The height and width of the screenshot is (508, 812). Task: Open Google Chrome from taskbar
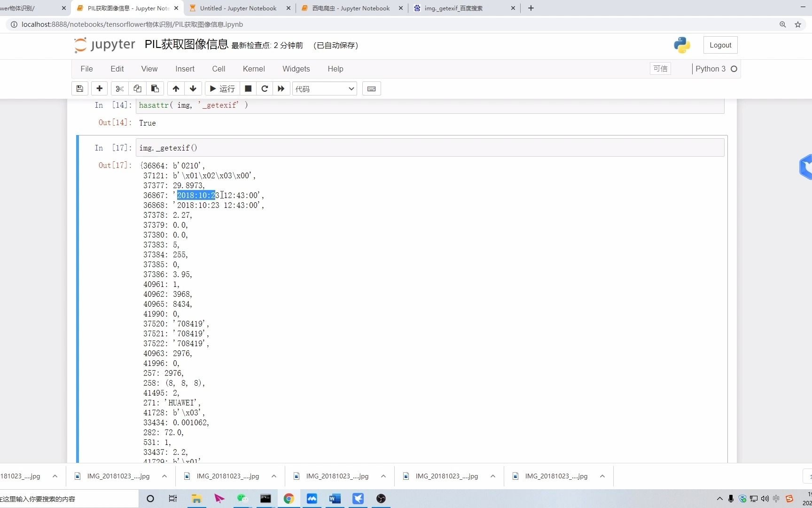point(289,499)
